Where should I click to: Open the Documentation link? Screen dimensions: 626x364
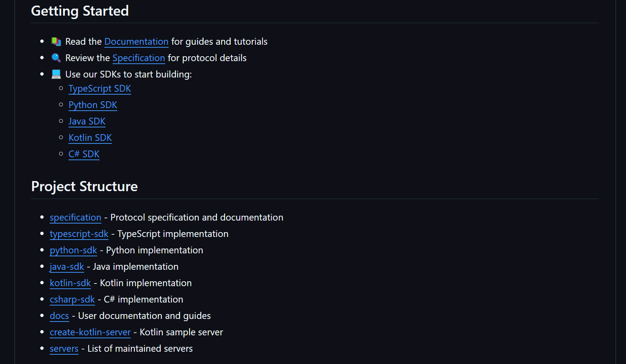click(136, 42)
